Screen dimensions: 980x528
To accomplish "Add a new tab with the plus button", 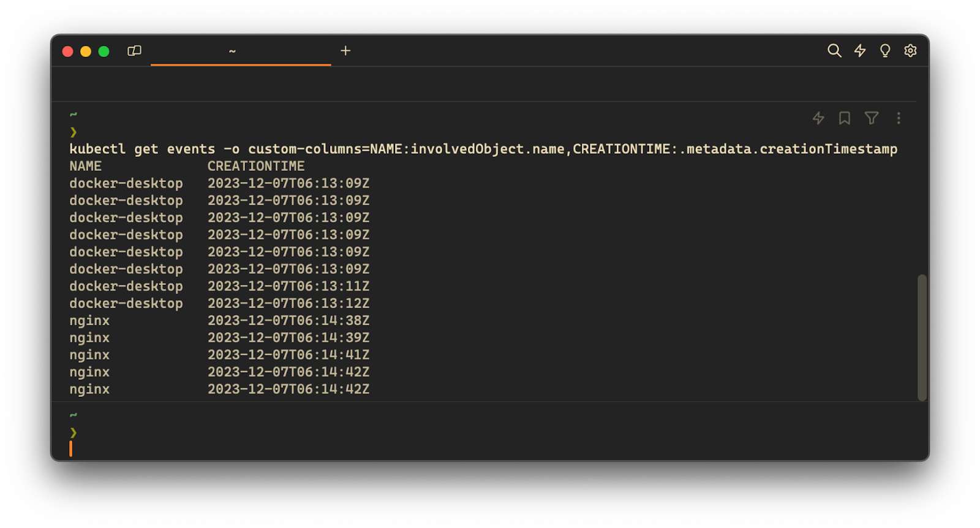I will pos(345,51).
